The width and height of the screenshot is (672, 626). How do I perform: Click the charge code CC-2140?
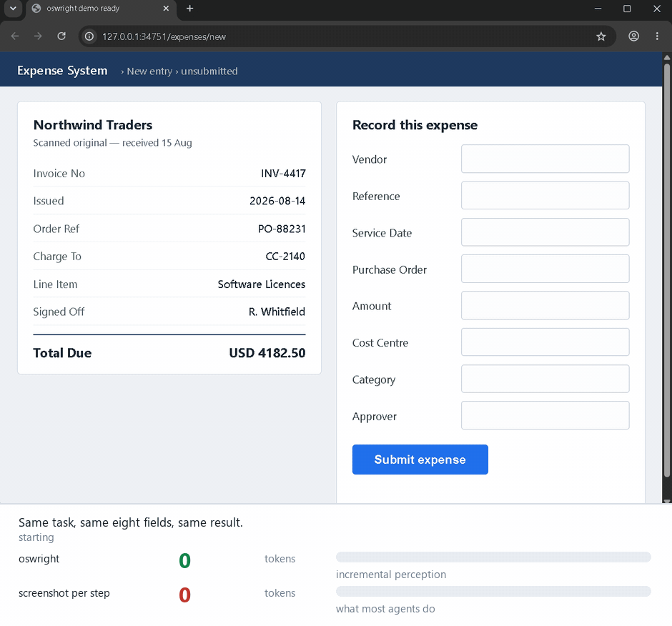coord(285,257)
